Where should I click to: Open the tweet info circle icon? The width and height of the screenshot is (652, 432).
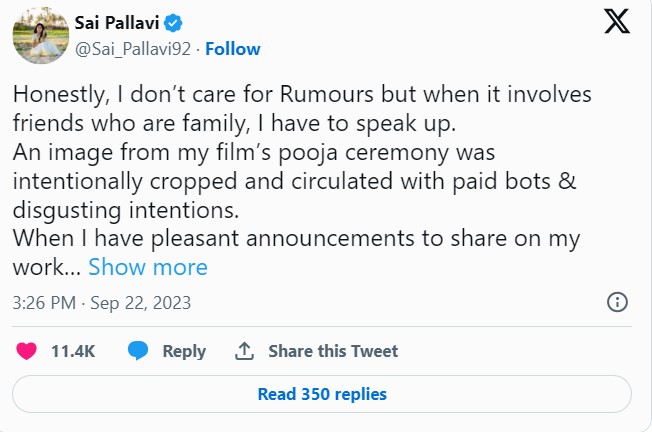pyautogui.click(x=618, y=302)
